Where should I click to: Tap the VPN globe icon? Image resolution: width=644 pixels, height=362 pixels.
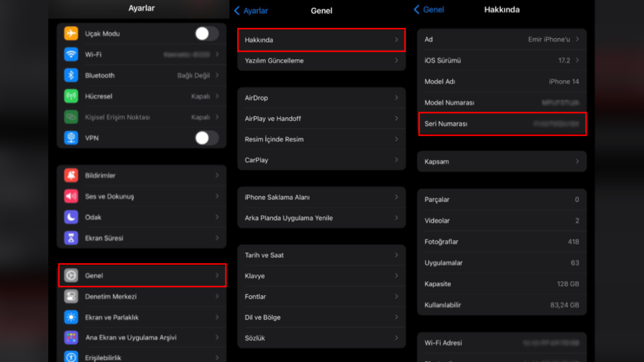click(71, 138)
